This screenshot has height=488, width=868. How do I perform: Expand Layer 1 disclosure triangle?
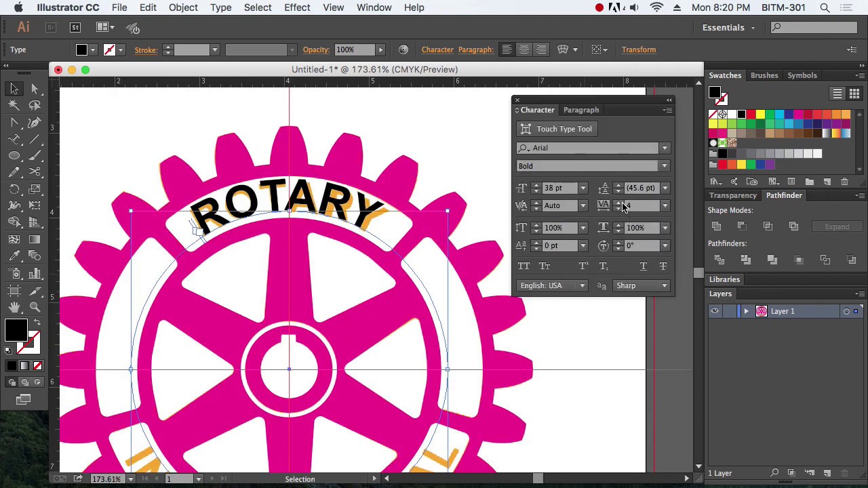[746, 311]
